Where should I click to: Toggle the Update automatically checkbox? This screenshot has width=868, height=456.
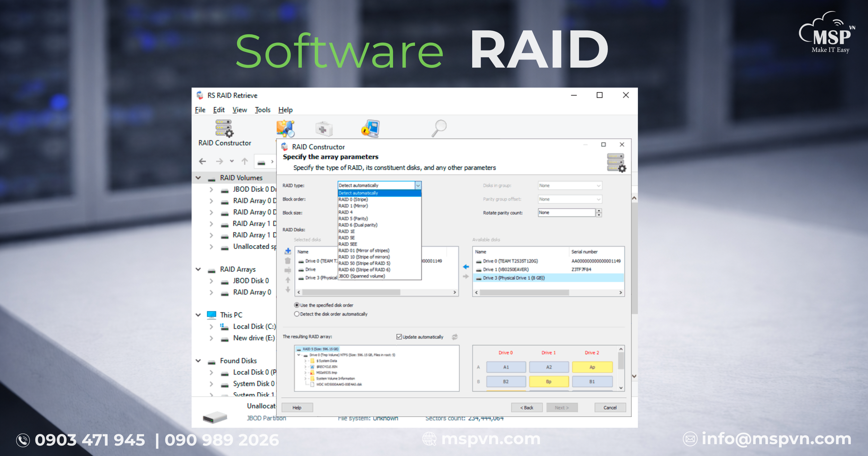(x=399, y=337)
